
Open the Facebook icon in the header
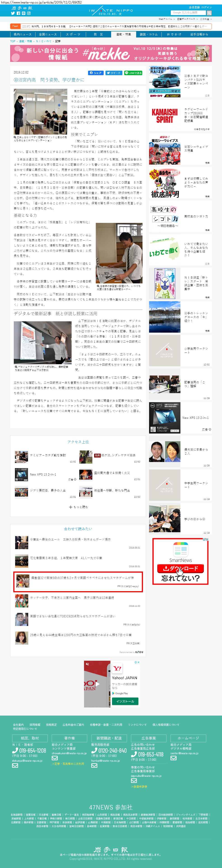pyautogui.click(x=18, y=14)
